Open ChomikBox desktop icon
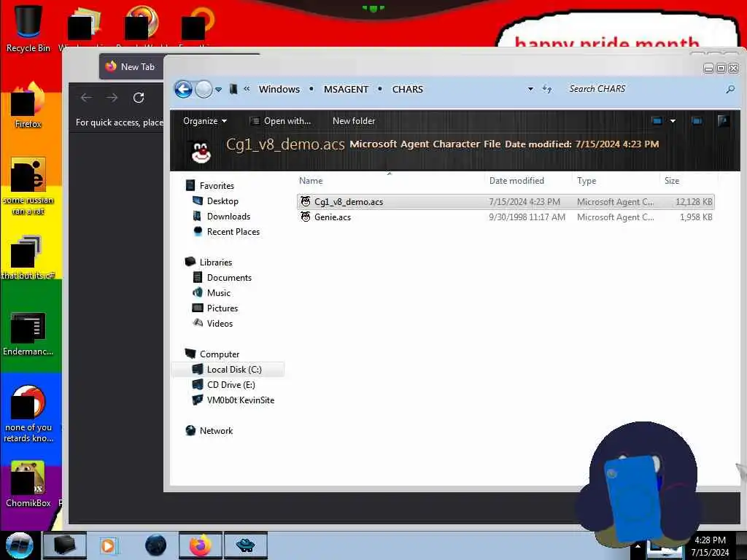The height and width of the screenshot is (560, 747). pyautogui.click(x=28, y=484)
